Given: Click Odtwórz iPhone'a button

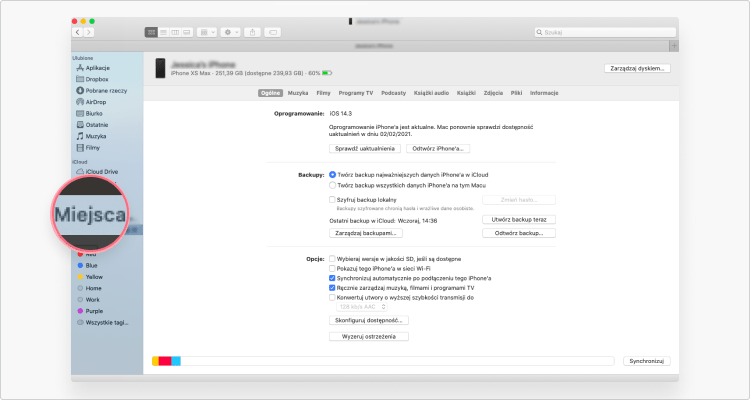Looking at the screenshot, I should click(x=438, y=149).
